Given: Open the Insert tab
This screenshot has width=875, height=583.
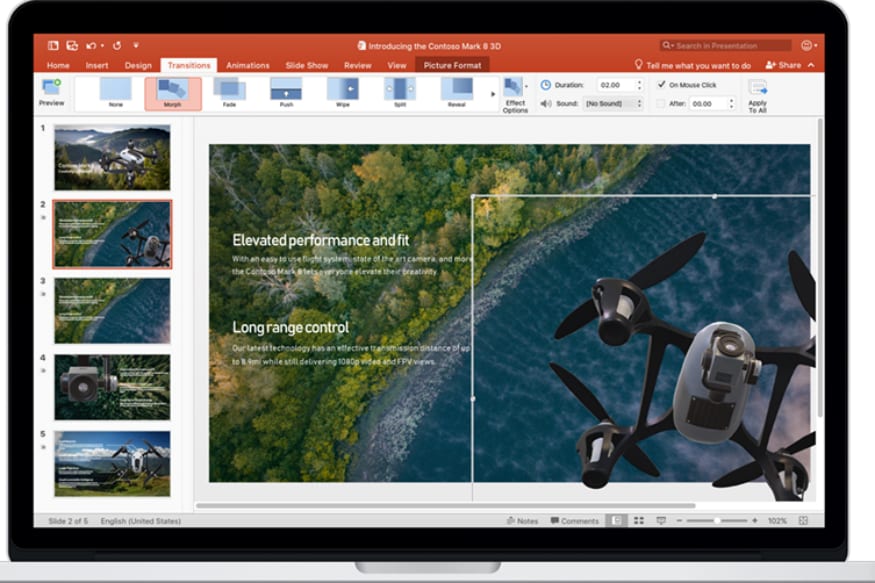Looking at the screenshot, I should 97,65.
